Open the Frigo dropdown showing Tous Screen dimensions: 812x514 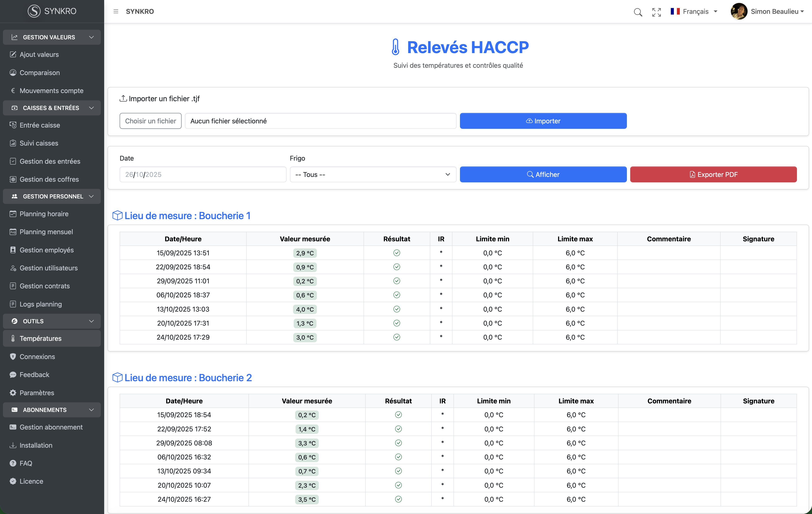point(373,175)
